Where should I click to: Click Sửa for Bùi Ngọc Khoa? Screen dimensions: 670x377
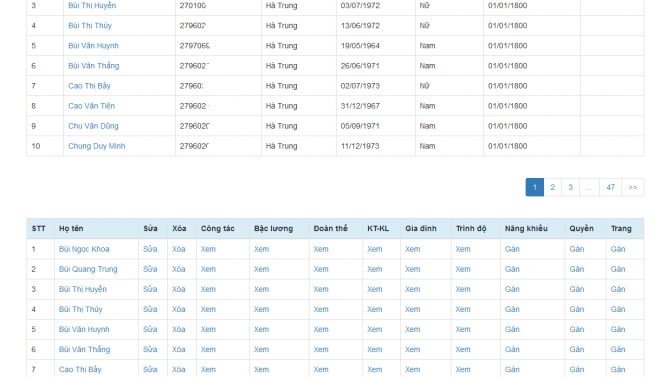click(x=150, y=249)
